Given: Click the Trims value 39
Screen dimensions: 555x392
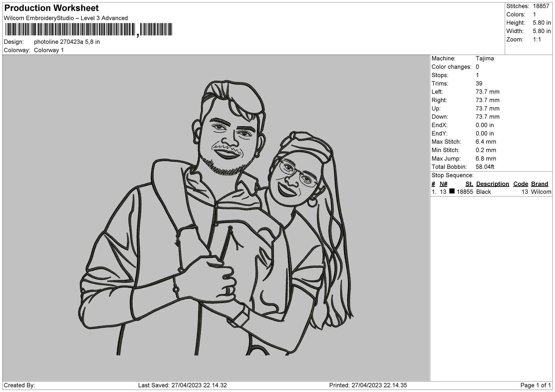Looking at the screenshot, I should click(x=479, y=83).
